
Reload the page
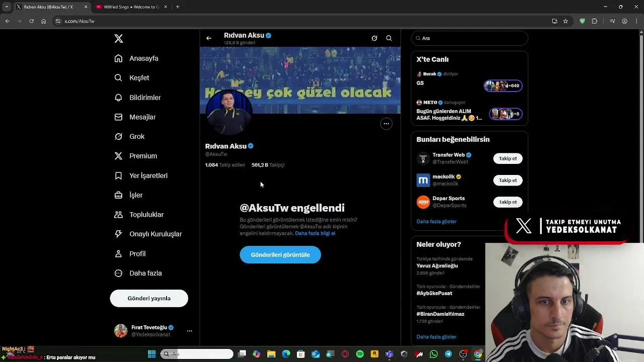31,21
